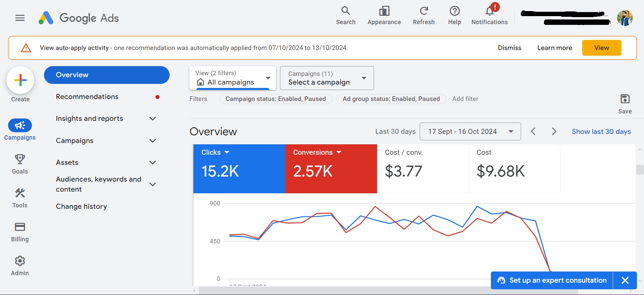Click the Last 30 days text
This screenshot has width=644, height=295.
(395, 132)
